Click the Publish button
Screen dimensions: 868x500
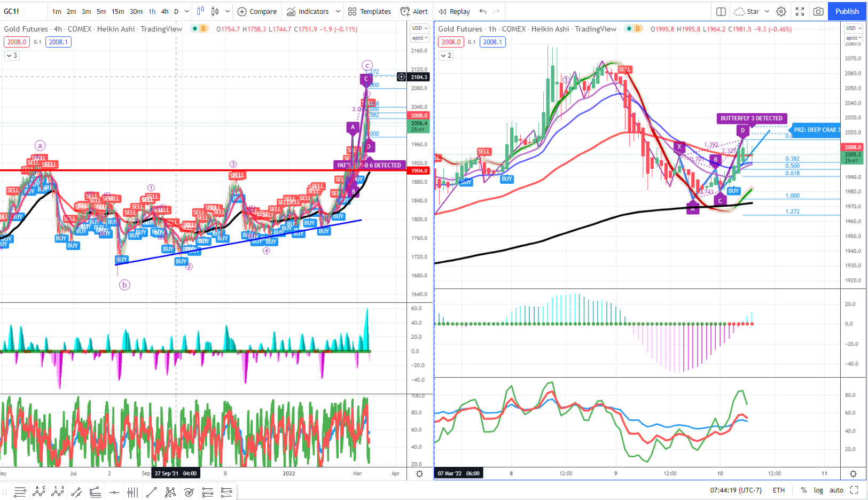click(847, 11)
